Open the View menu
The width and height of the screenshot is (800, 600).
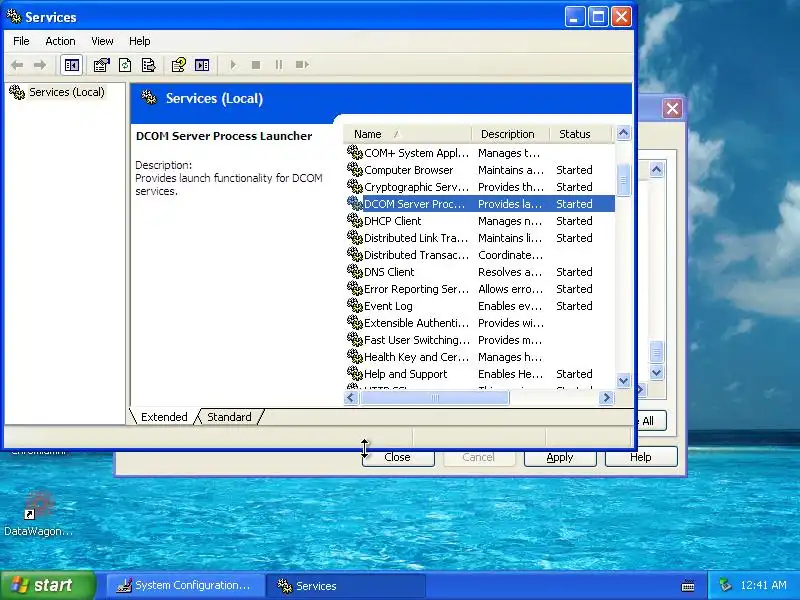(102, 41)
